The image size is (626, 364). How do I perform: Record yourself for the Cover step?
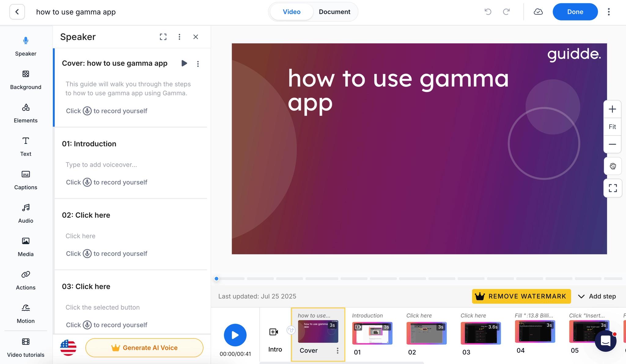[x=87, y=111]
